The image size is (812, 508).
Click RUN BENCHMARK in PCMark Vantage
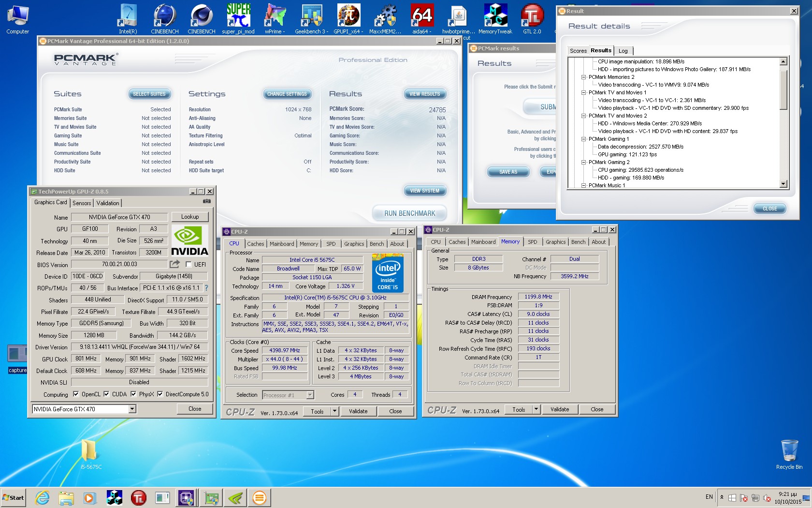(x=409, y=213)
